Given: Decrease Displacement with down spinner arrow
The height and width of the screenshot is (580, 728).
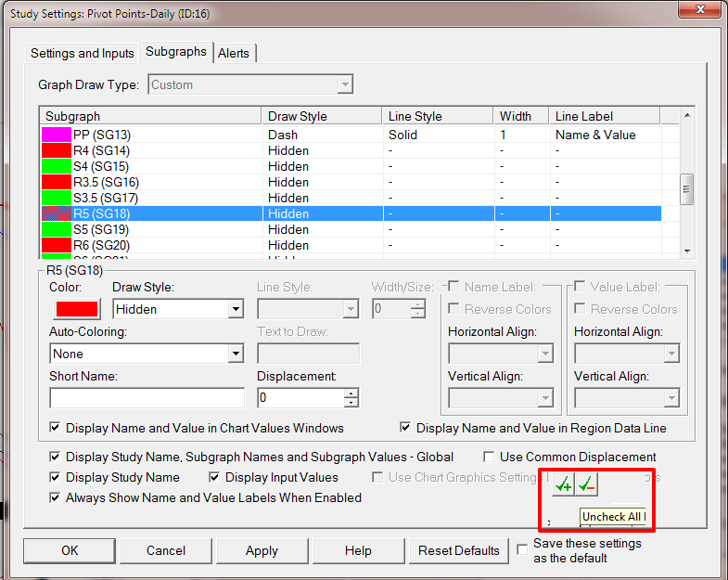Looking at the screenshot, I should [351, 403].
